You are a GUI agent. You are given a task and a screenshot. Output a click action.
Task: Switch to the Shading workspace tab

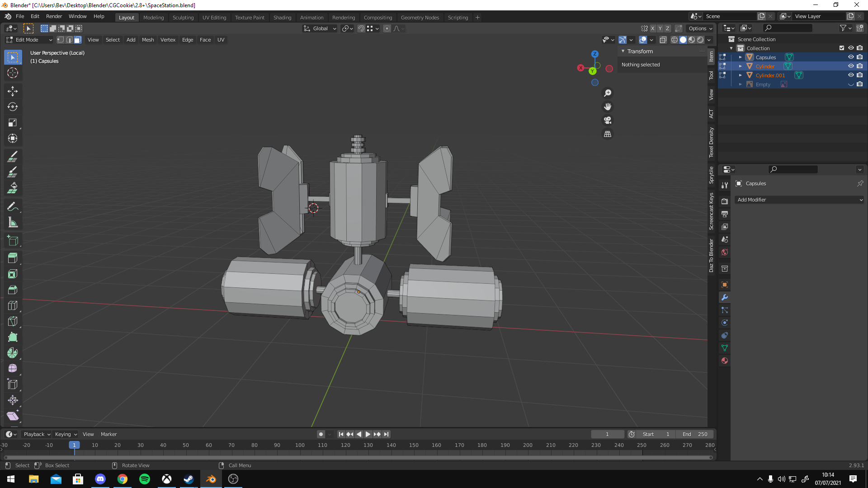(x=282, y=18)
